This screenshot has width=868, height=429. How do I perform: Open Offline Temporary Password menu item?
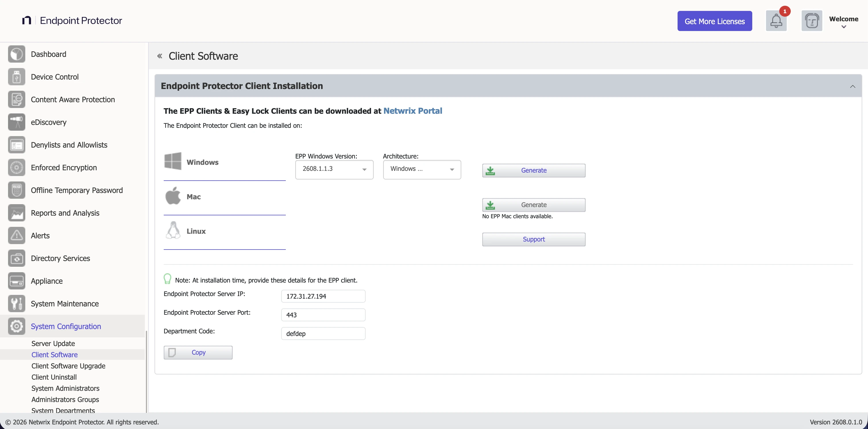pyautogui.click(x=76, y=190)
